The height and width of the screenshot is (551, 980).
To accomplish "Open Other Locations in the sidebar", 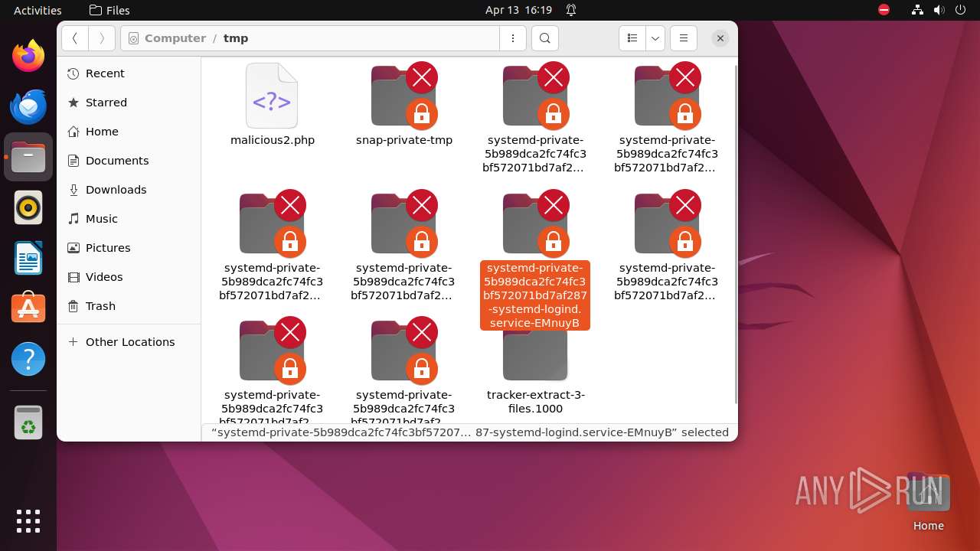I will coord(129,342).
